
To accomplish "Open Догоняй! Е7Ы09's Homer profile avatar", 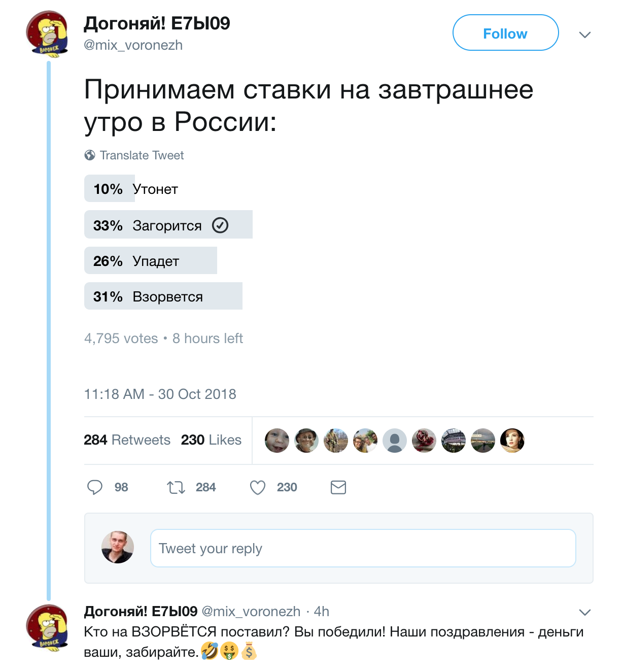I will point(48,32).
